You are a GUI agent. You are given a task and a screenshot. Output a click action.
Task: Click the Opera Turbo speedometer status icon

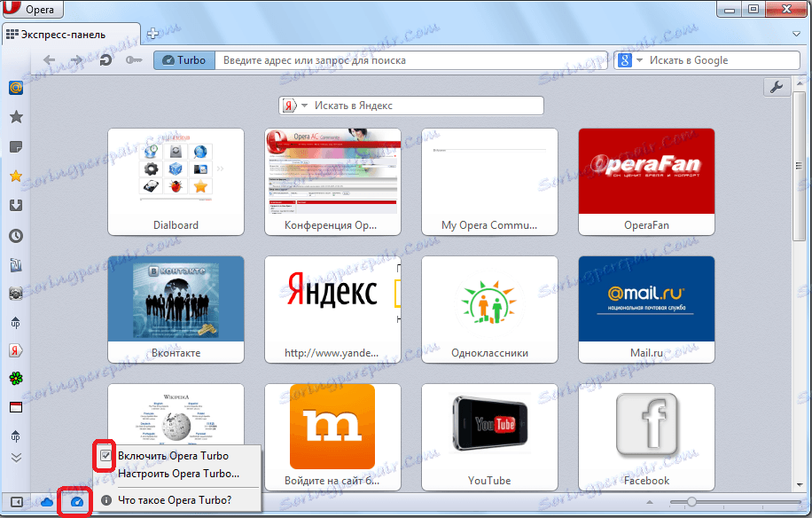click(x=76, y=502)
